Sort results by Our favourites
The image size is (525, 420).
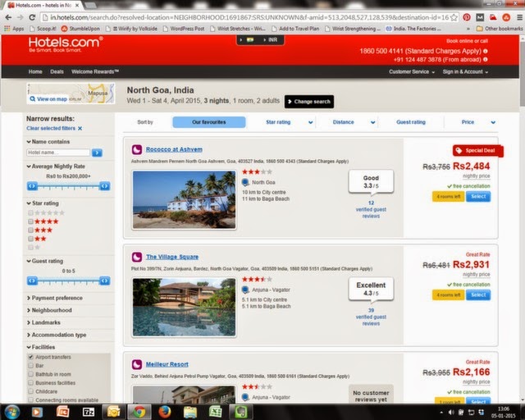pos(209,122)
